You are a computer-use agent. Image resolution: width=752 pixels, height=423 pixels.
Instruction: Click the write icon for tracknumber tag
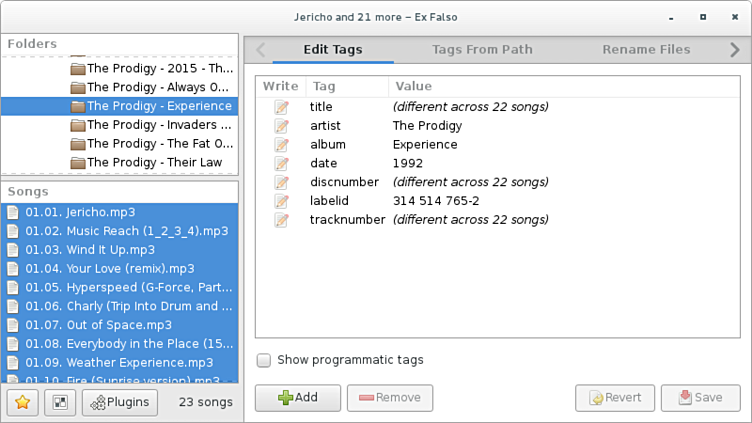click(x=281, y=220)
